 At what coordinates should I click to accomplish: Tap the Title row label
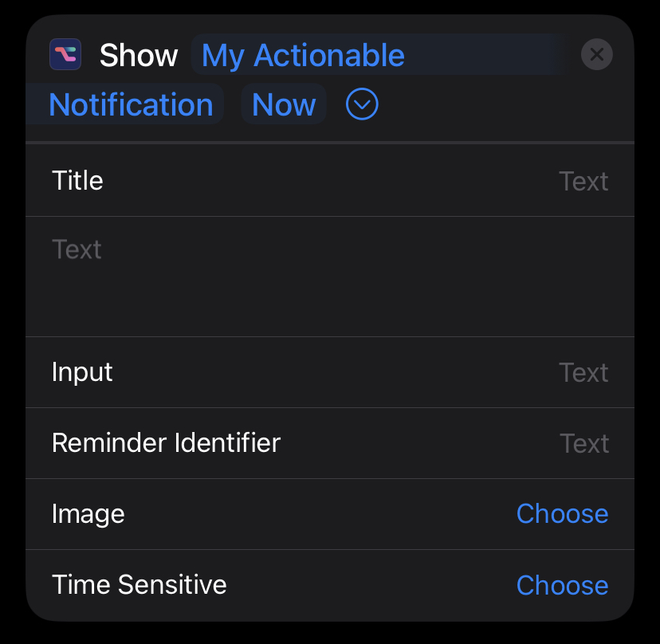77,181
